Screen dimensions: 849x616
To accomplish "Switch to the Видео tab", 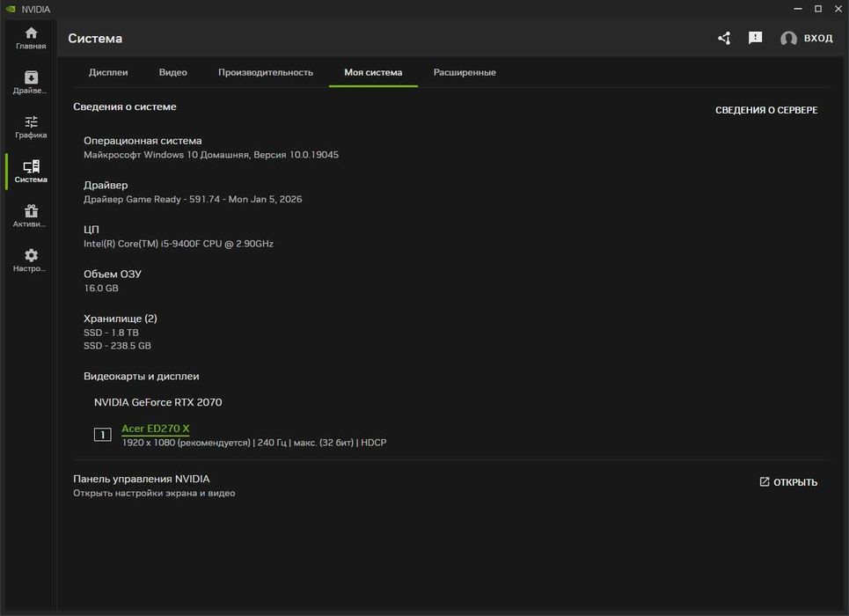I will [172, 72].
